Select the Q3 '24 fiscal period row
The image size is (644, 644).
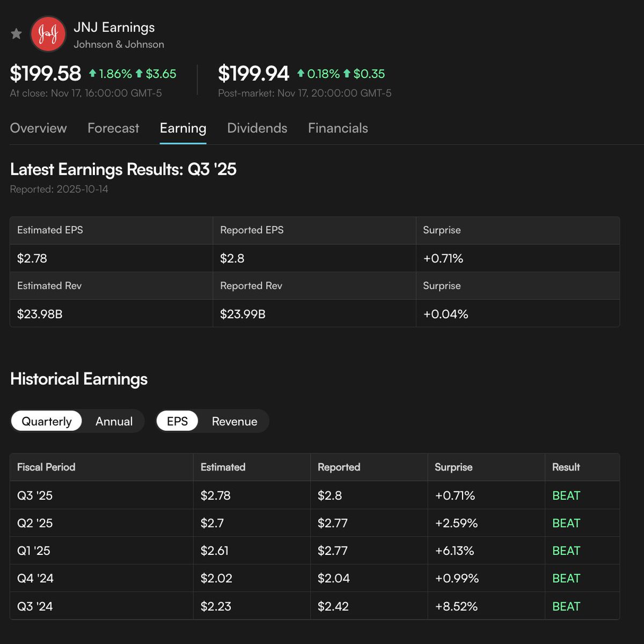[x=314, y=606]
